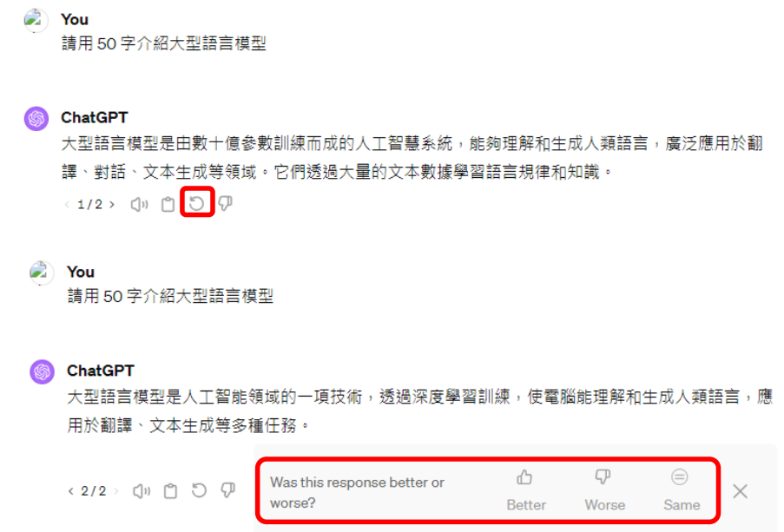Regenerate the second ChatGPT response
784x532 pixels.
(x=199, y=490)
